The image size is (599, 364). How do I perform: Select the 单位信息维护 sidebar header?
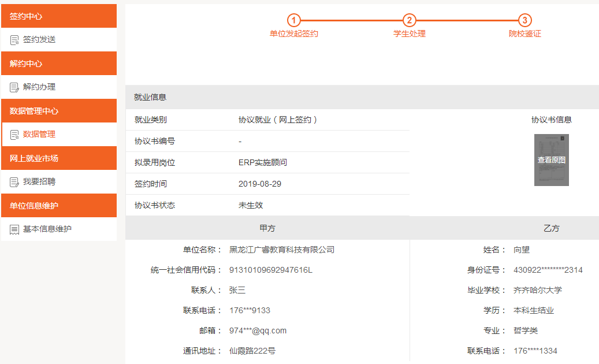click(x=58, y=206)
